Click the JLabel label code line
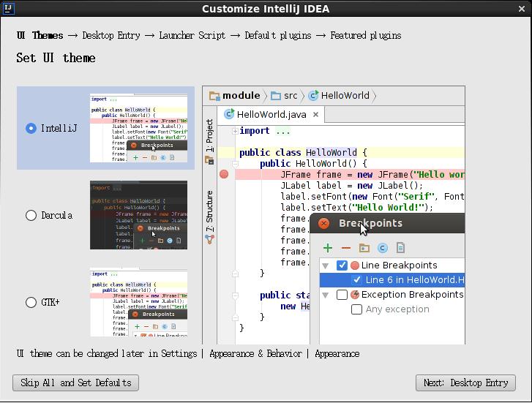532x403 pixels. [x=351, y=186]
